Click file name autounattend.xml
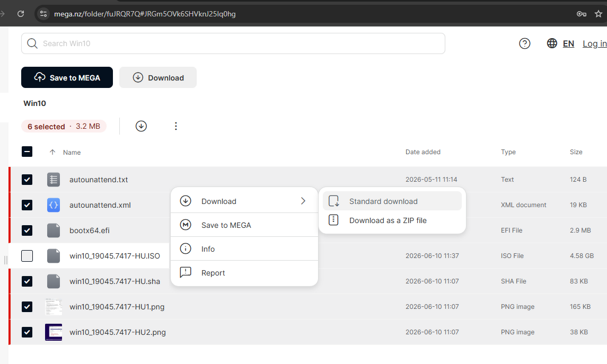The image size is (607, 364). 100,205
